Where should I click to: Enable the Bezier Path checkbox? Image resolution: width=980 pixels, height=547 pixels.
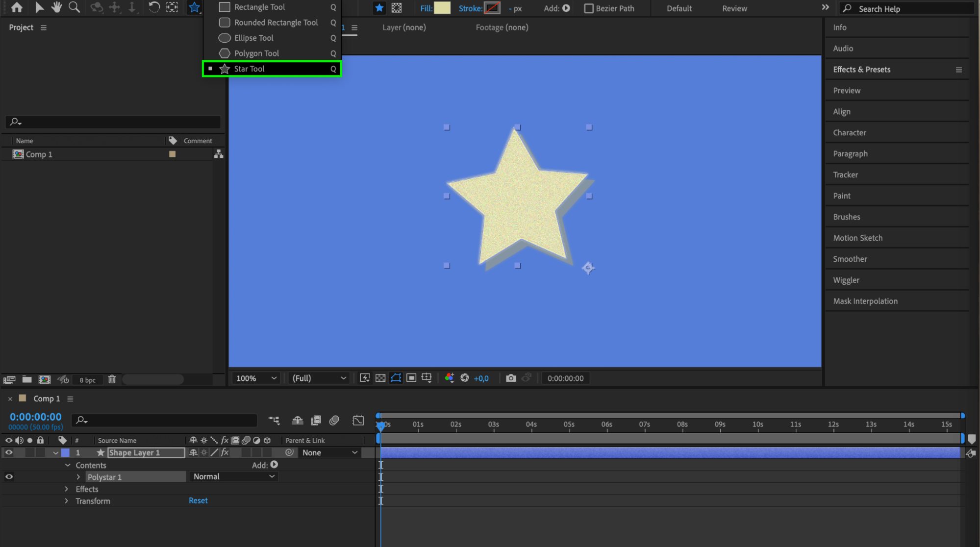[589, 8]
